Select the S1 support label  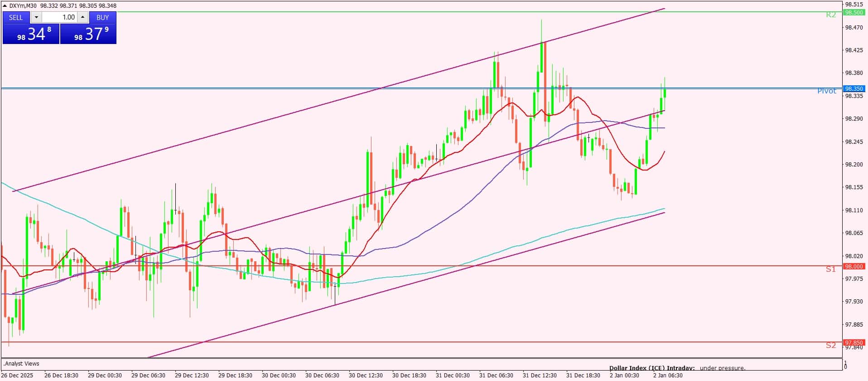click(x=830, y=269)
